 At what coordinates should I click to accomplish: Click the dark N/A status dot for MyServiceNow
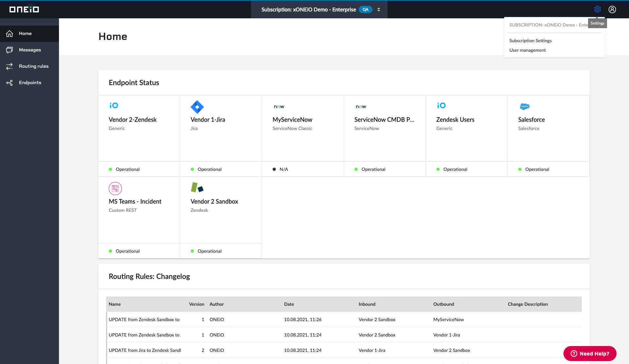click(274, 169)
